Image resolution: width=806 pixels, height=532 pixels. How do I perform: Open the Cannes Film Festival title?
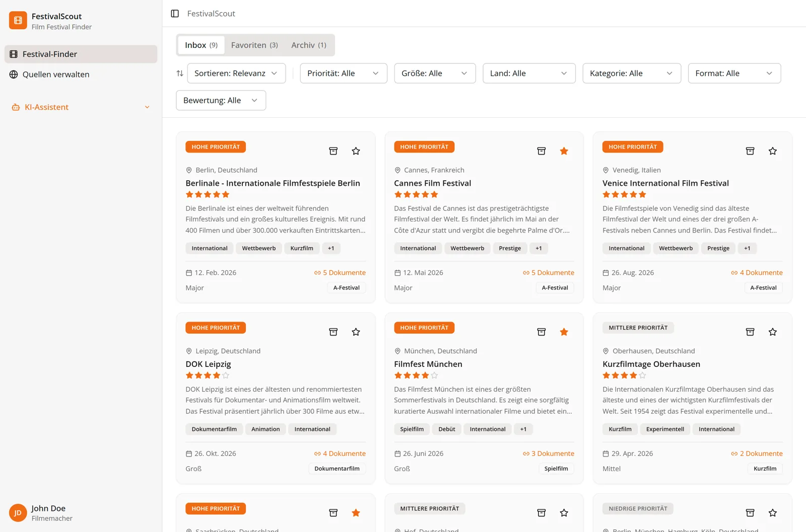(432, 183)
